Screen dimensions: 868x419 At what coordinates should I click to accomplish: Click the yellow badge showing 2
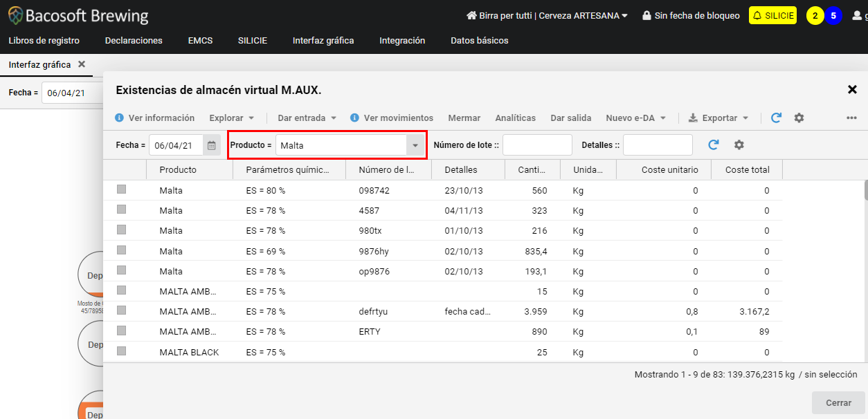coord(815,15)
